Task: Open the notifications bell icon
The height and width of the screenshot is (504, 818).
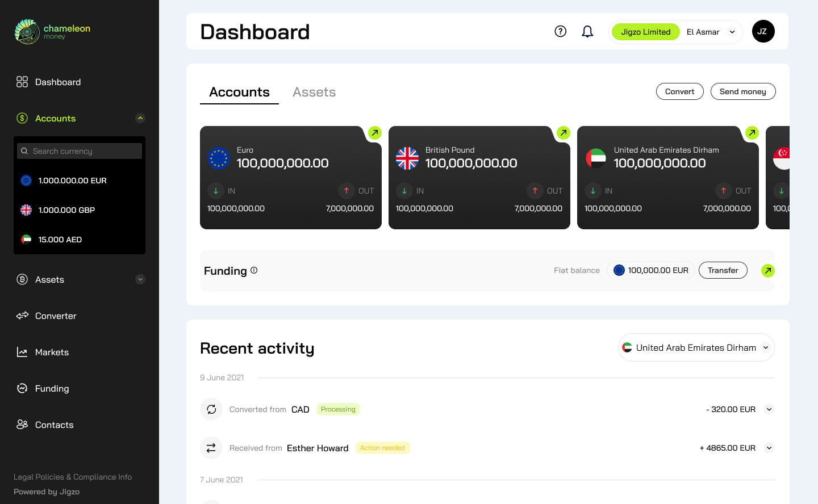Action: point(587,31)
